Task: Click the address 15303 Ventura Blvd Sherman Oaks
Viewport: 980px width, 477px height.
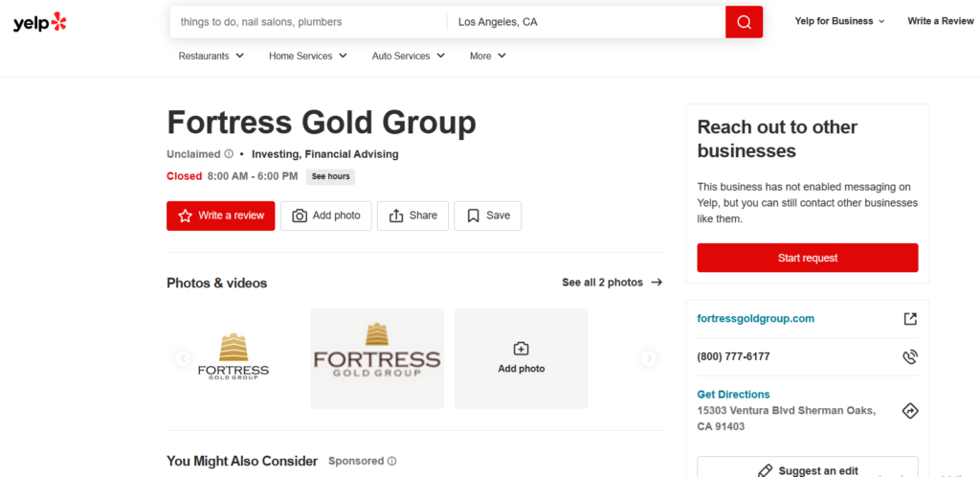Action: (787, 419)
